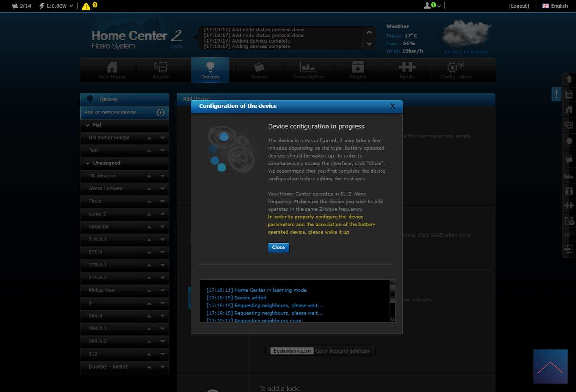Move Philips Hue device up

pos(149,291)
